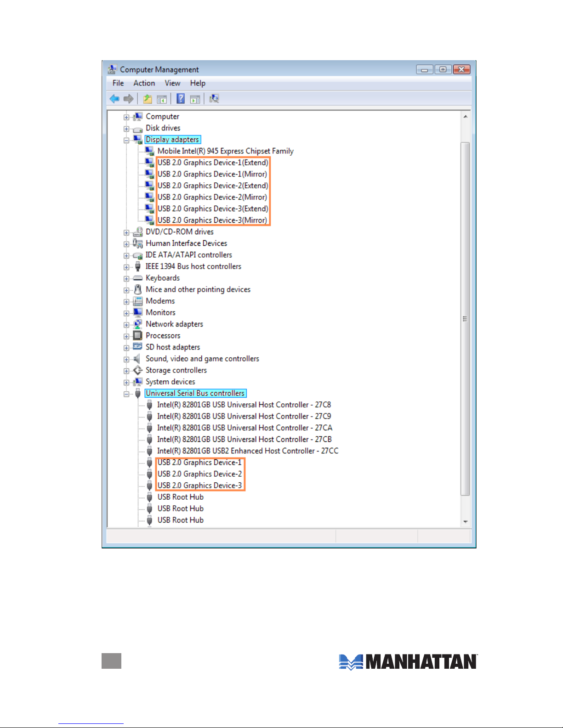This screenshot has height=728, width=563.
Task: Select USB 2.0 Graphics Device-1(Mirror)
Action: [x=212, y=174]
